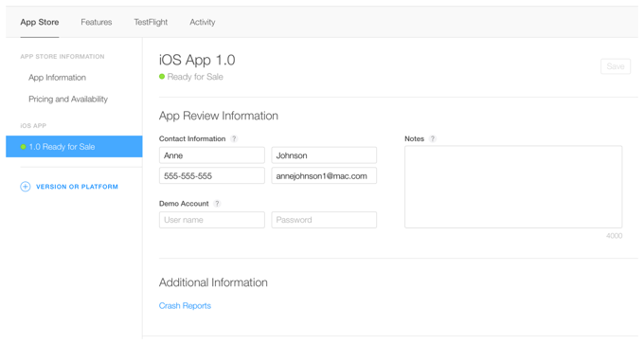Image resolution: width=644 pixels, height=345 pixels.
Task: Open the Crash Reports link
Action: [185, 306]
